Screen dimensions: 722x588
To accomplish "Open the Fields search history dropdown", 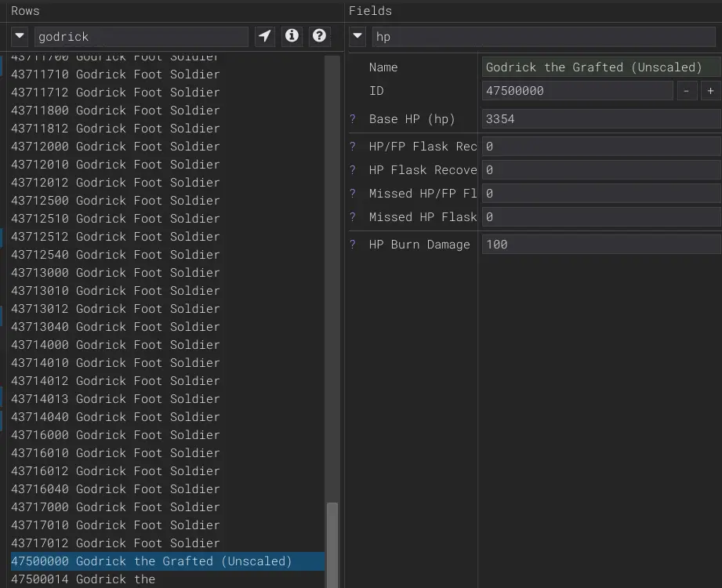I will click(357, 36).
